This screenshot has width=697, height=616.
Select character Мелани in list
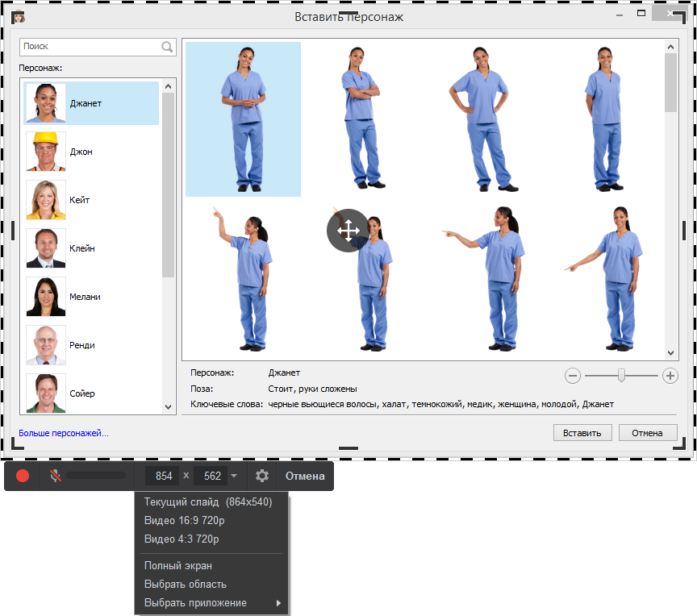tap(91, 297)
